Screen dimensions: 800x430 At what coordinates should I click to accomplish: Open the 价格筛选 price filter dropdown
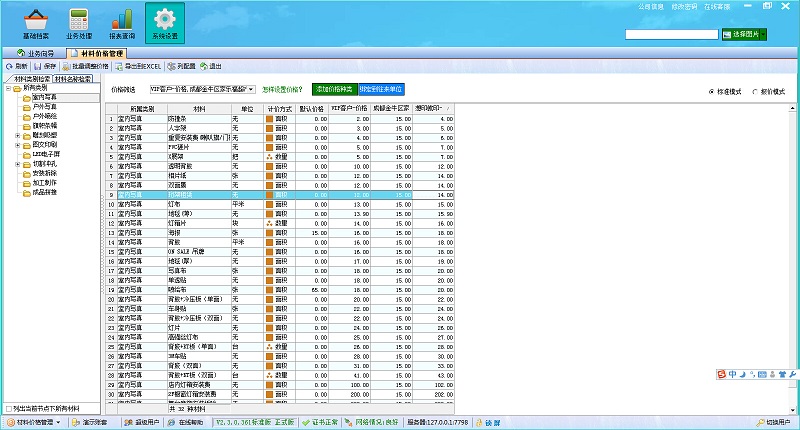tap(251, 89)
